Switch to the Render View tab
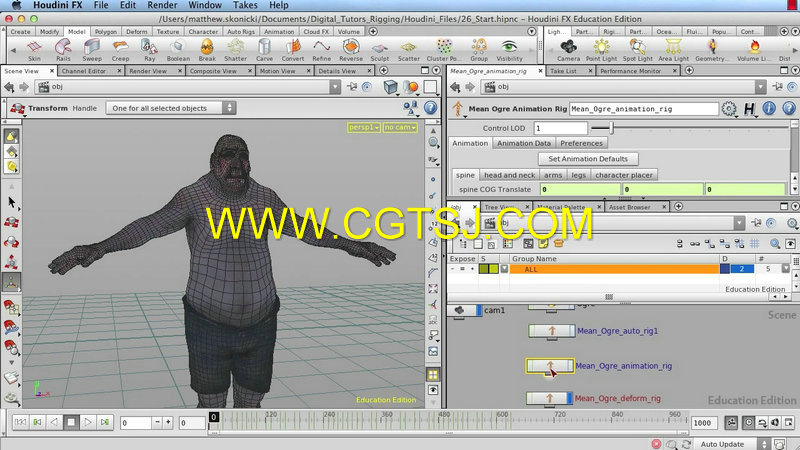 [x=148, y=71]
